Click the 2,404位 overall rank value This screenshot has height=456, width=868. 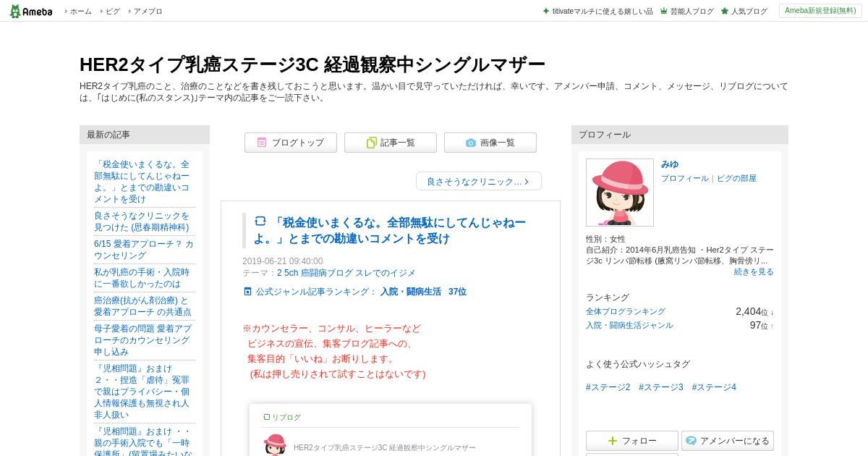pyautogui.click(x=754, y=311)
